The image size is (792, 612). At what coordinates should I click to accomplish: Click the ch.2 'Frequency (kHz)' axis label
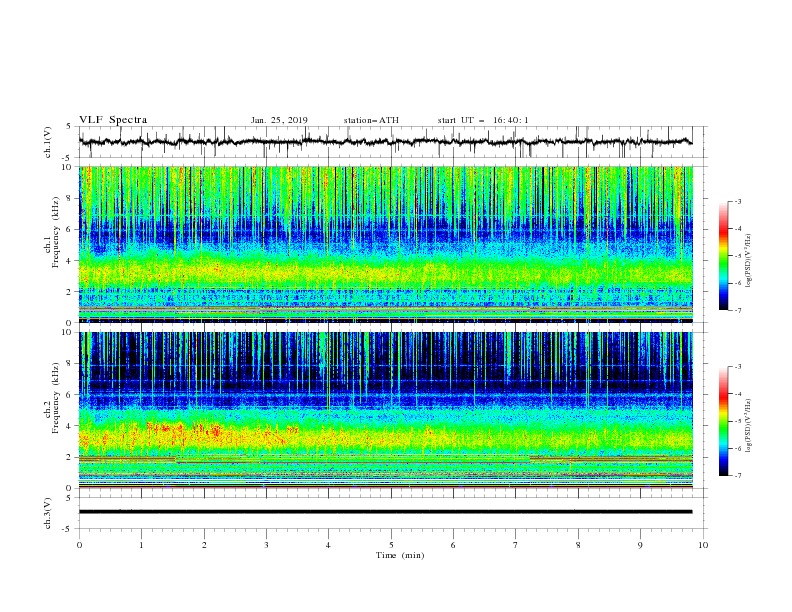(56, 398)
